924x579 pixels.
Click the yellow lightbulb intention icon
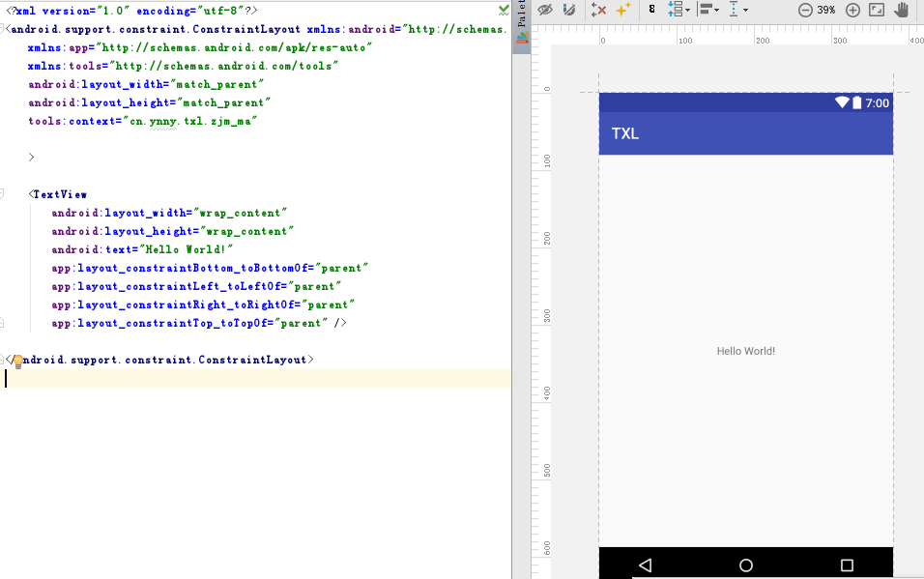click(18, 362)
